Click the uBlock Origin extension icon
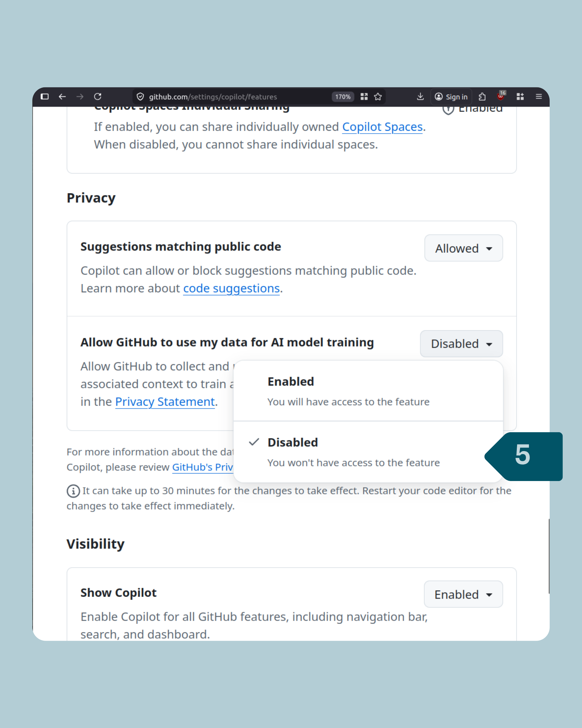 tap(501, 97)
